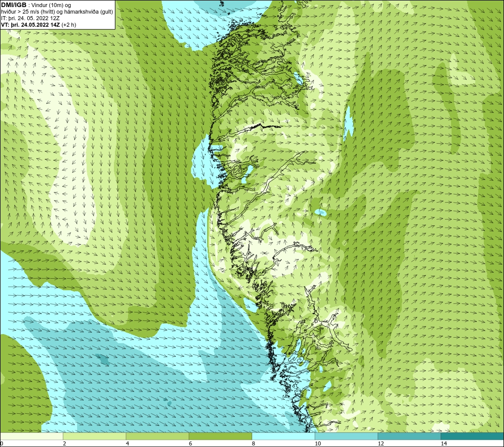Click the scale label '14'

pyautogui.click(x=444, y=443)
